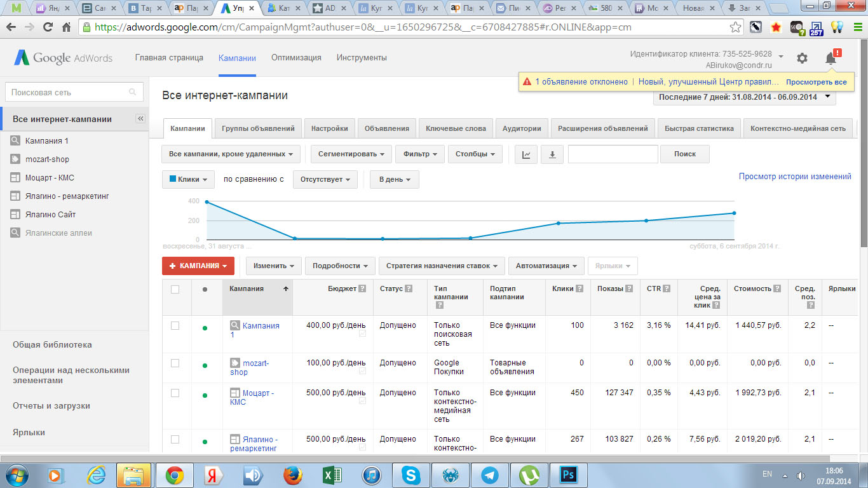868x488 pixels.
Task: Open Photoshop from the taskbar
Action: (x=567, y=475)
